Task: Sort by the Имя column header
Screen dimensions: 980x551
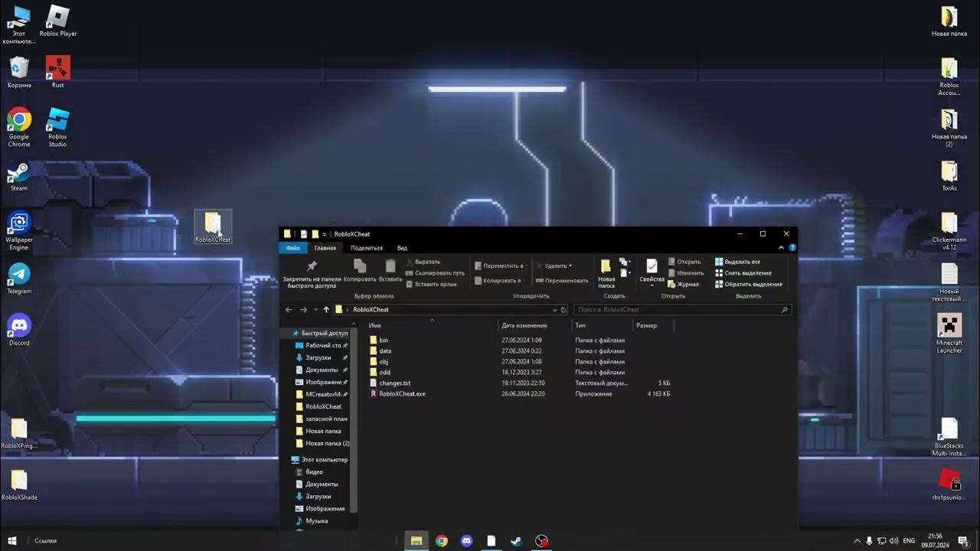Action: [432, 325]
